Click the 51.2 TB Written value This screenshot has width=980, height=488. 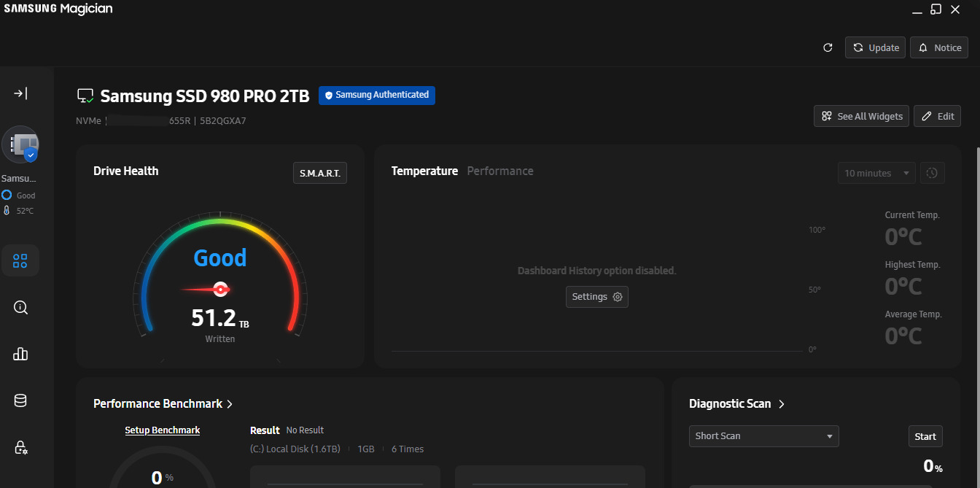point(220,318)
